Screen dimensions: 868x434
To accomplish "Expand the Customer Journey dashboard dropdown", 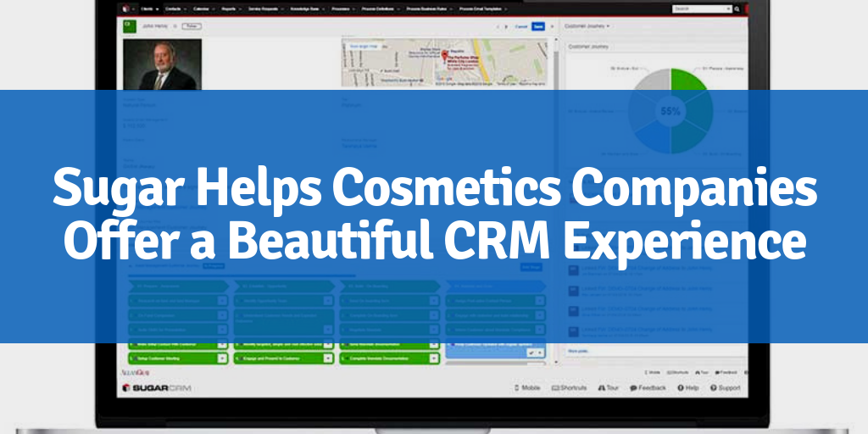I will click(x=587, y=26).
